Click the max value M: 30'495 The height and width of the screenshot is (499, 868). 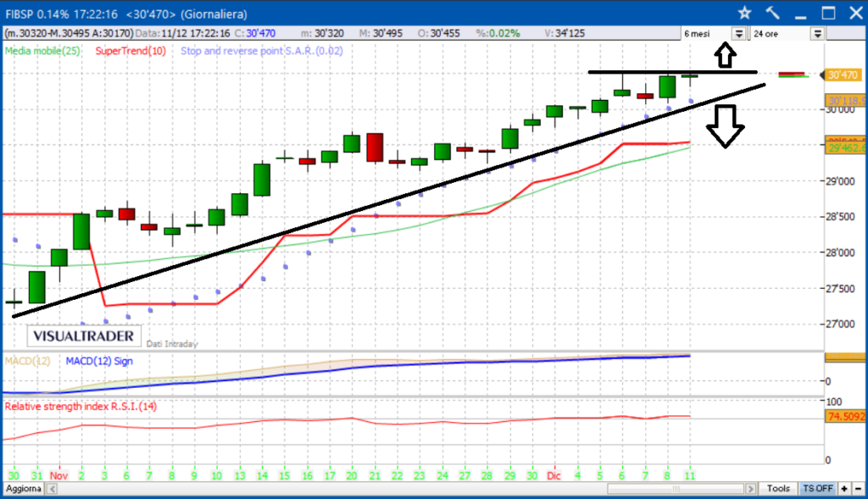[x=381, y=33]
